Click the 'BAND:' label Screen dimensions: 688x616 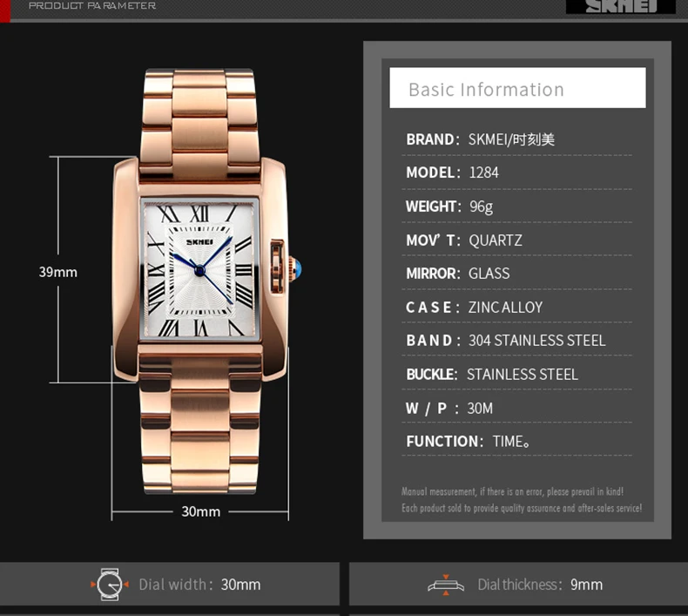[x=434, y=341]
